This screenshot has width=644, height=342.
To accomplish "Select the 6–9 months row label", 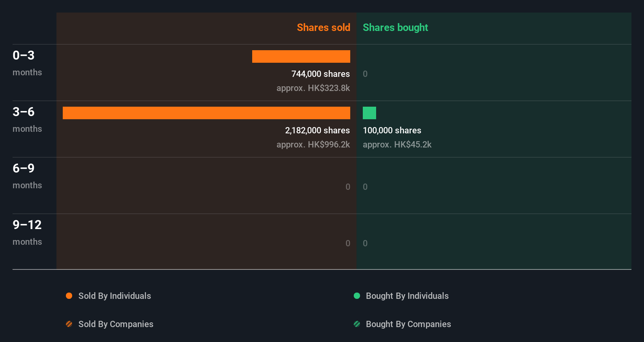I will (x=27, y=176).
